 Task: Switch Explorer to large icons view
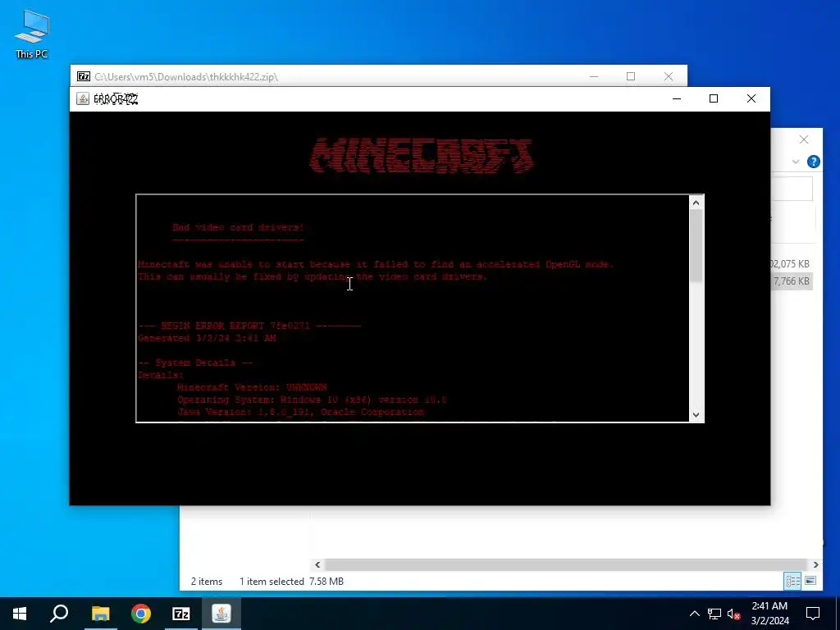810,581
